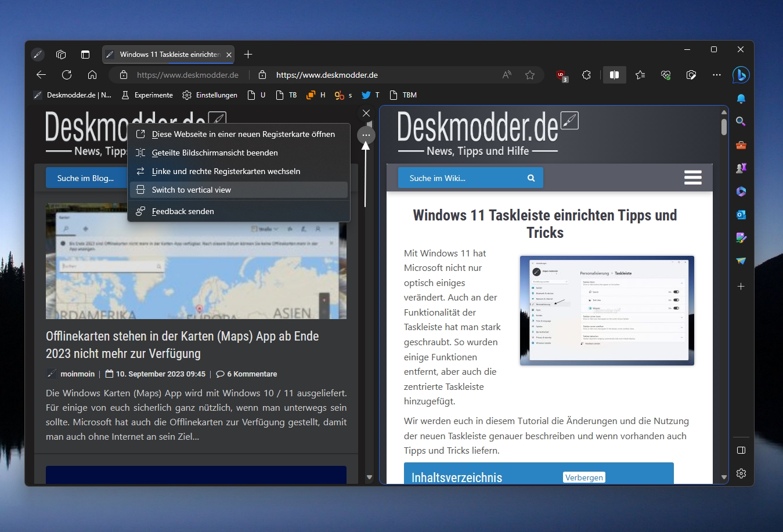Open sidebar settings gear
The image size is (783, 532).
coord(741,473)
